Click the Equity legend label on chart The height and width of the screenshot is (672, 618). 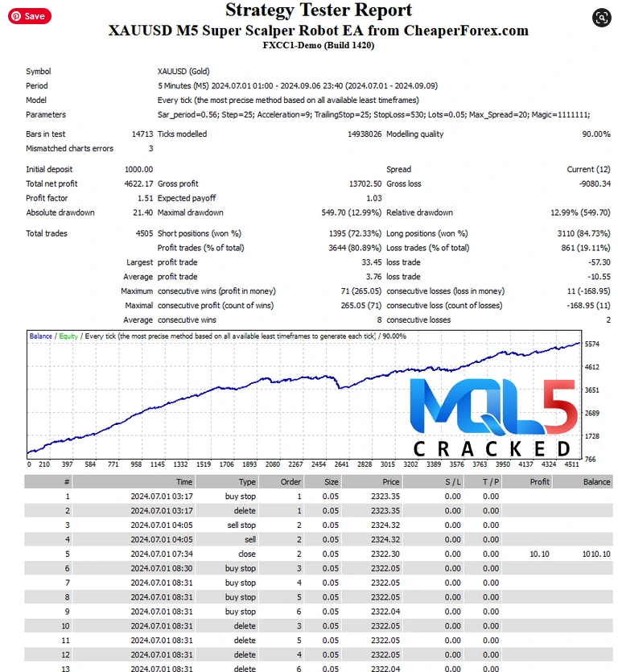(x=68, y=336)
